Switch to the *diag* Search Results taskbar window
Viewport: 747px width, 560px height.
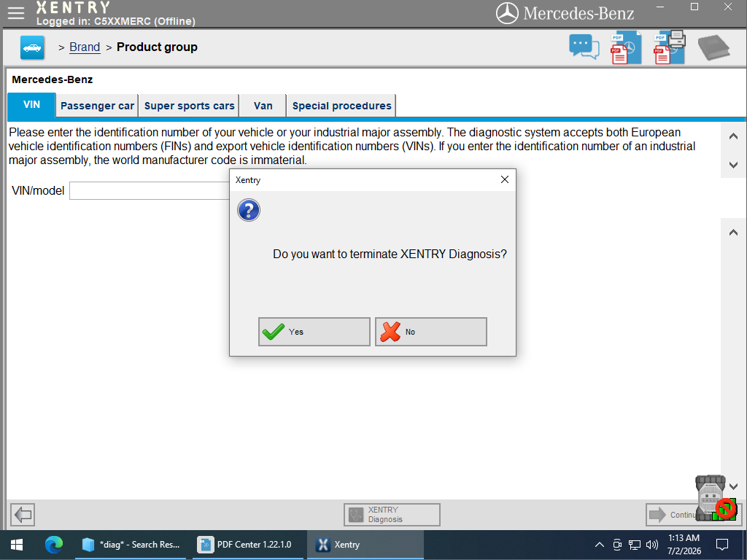[131, 545]
